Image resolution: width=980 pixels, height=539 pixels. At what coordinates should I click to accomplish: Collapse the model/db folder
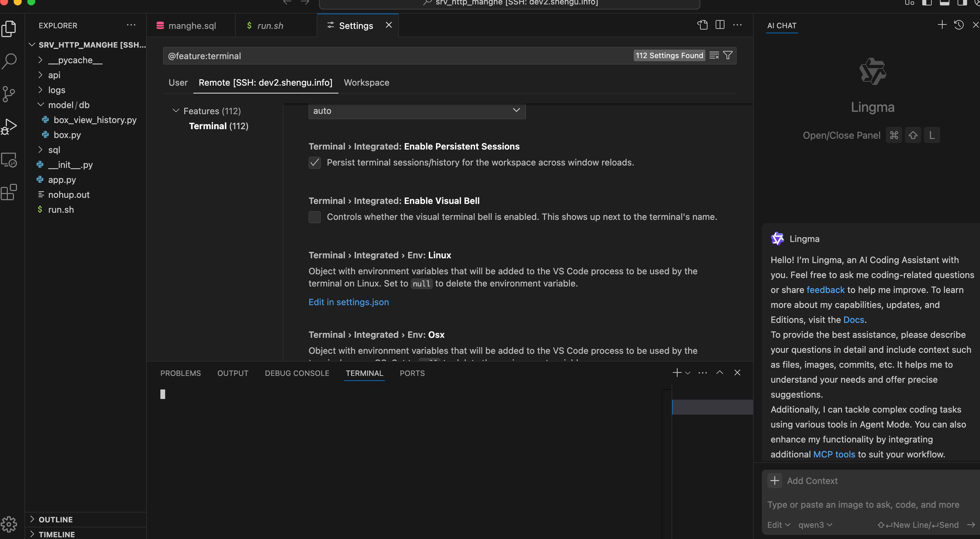click(40, 105)
